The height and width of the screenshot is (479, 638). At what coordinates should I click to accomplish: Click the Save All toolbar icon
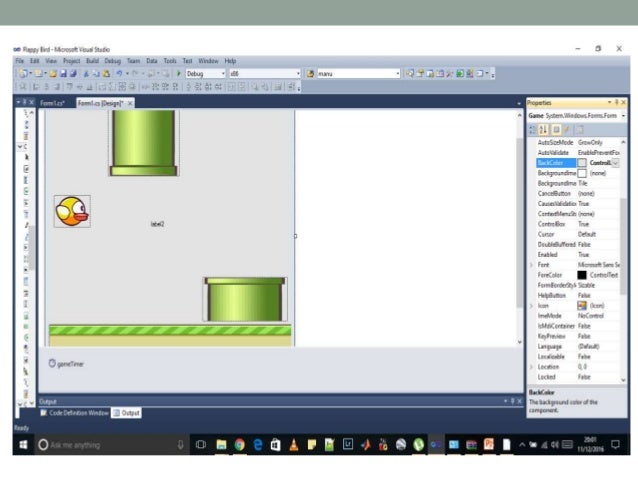coord(73,74)
